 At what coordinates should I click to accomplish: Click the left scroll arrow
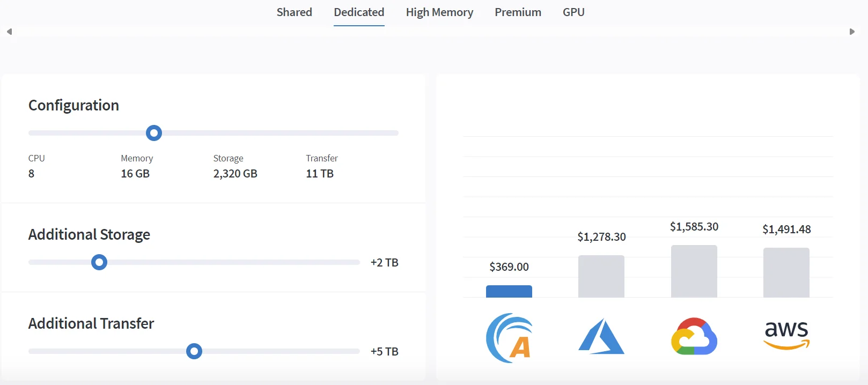click(x=9, y=32)
